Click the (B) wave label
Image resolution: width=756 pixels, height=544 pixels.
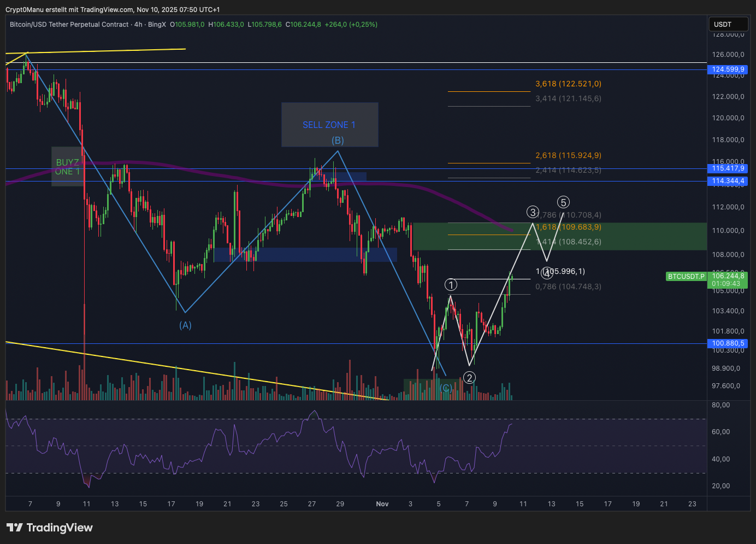pyautogui.click(x=338, y=141)
